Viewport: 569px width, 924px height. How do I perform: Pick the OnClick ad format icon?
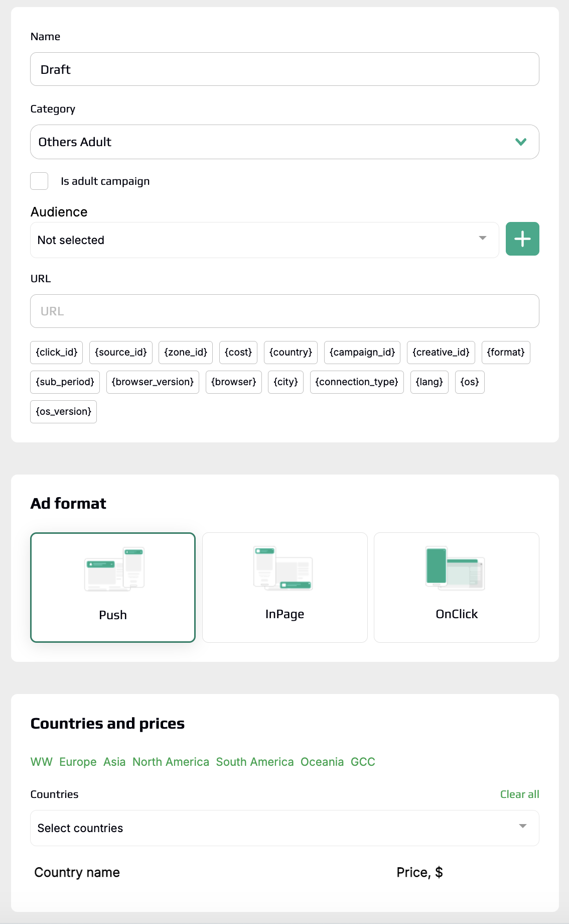point(455,568)
